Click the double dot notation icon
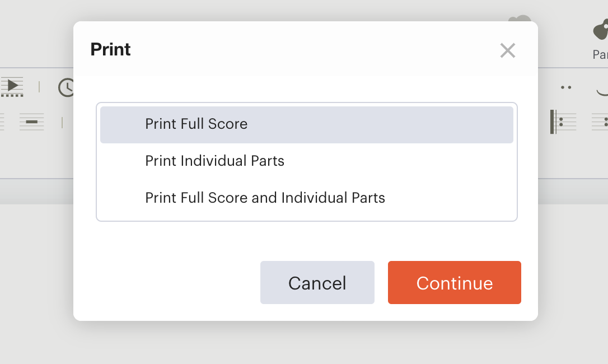The width and height of the screenshot is (608, 364). coord(566,87)
